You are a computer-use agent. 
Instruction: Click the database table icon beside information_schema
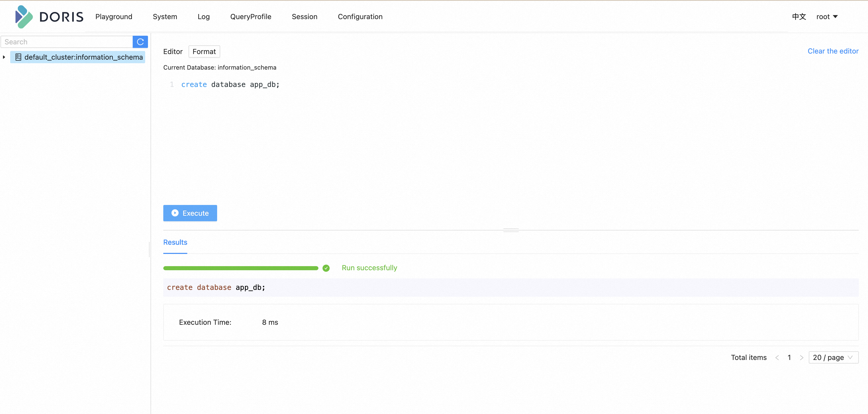pos(18,57)
